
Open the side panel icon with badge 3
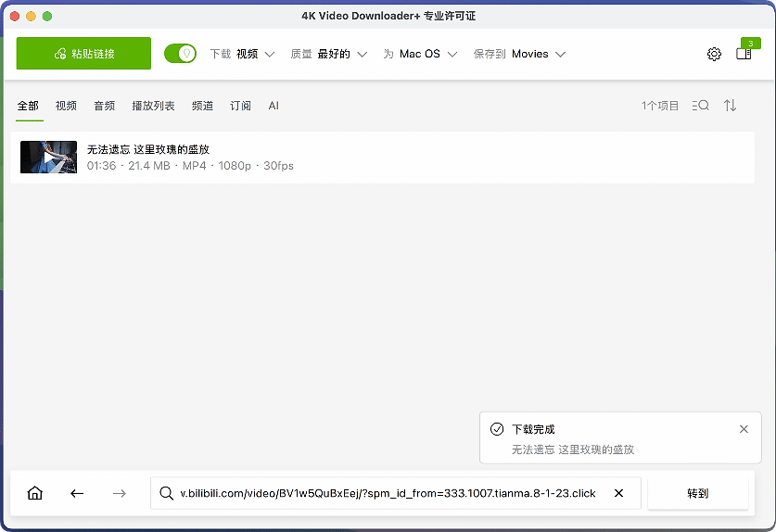coord(744,54)
